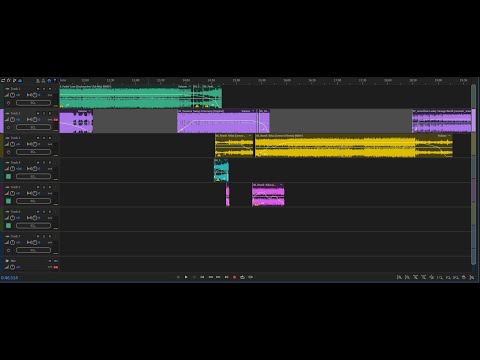The height and width of the screenshot is (360, 480).
Task: Show the EQ track controls view
Action: 20,80
